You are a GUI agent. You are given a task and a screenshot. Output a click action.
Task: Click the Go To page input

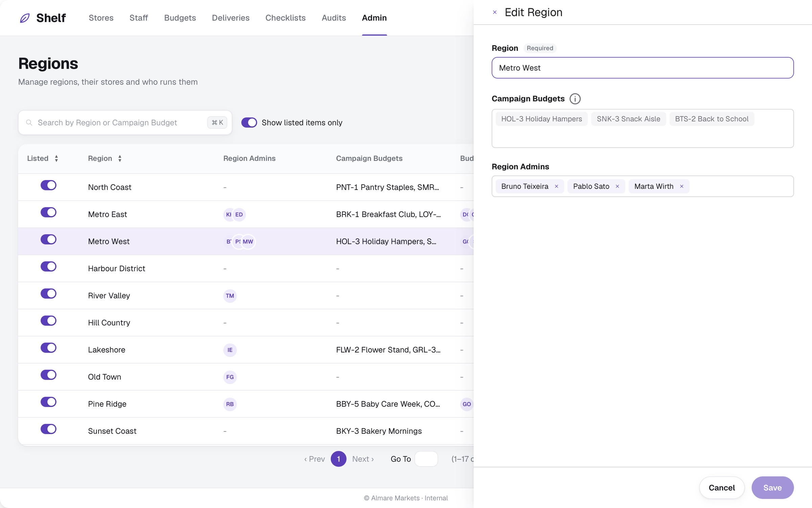[x=426, y=459]
